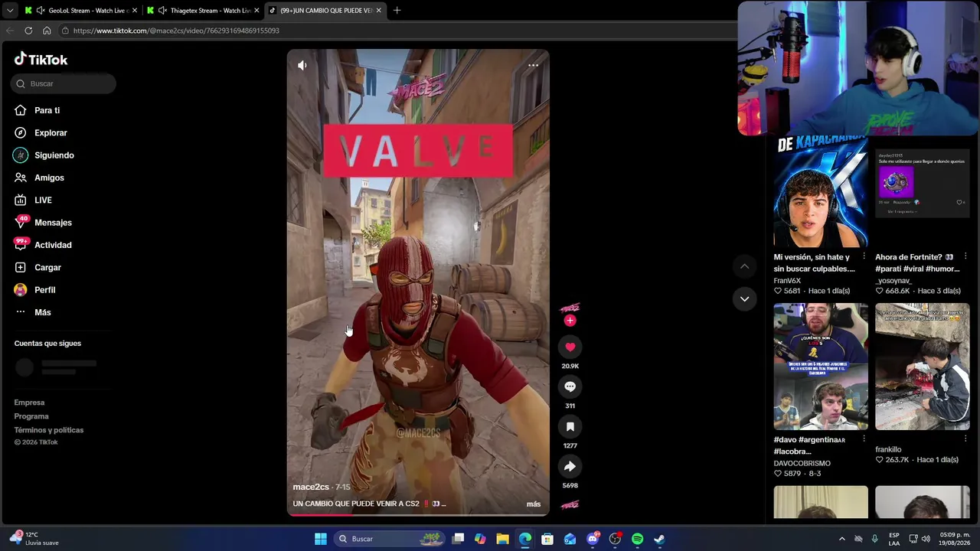Image resolution: width=980 pixels, height=551 pixels.
Task: Click the taskbar Buscar search box
Action: tap(390, 539)
